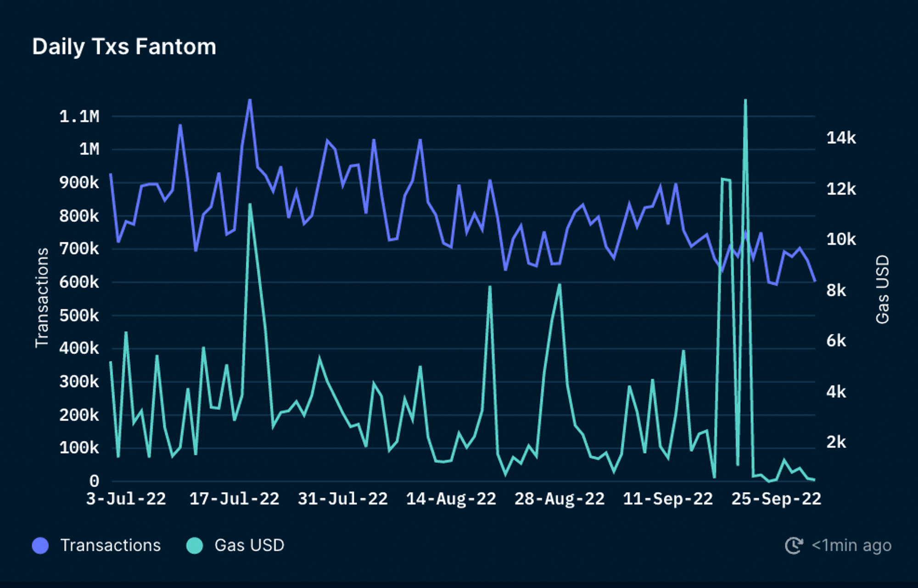Click the '17-Jul-22' x-axis label

[x=234, y=499]
